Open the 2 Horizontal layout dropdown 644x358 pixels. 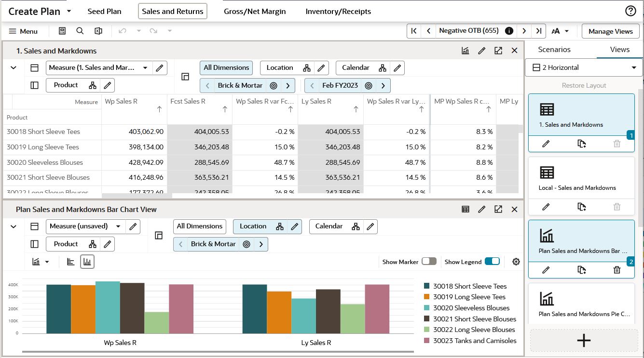[583, 67]
